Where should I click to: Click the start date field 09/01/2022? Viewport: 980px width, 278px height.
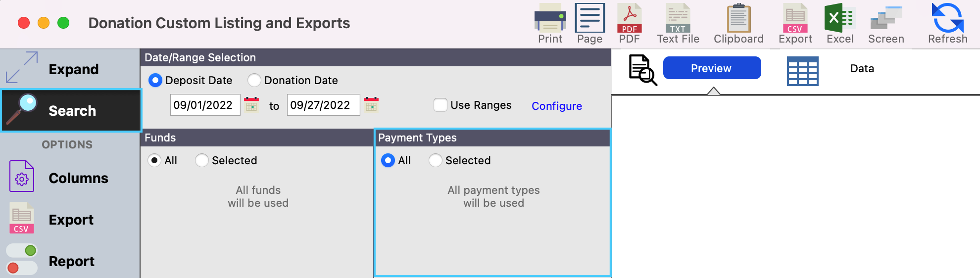(205, 105)
